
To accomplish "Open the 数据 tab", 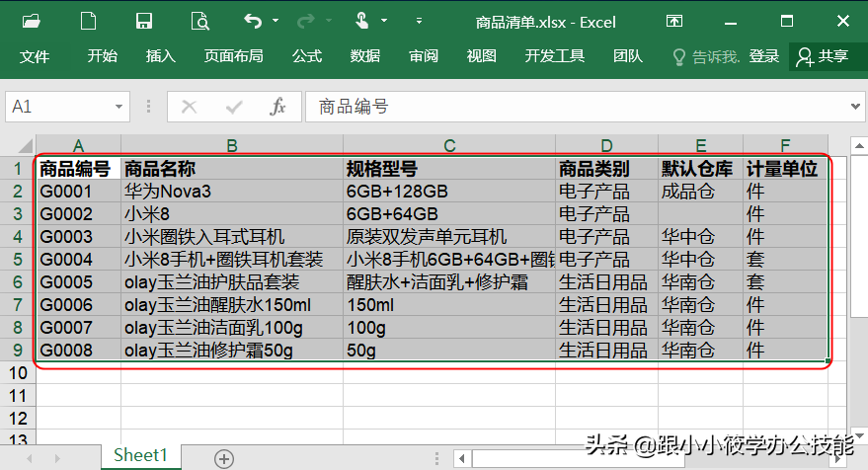I will 365,56.
